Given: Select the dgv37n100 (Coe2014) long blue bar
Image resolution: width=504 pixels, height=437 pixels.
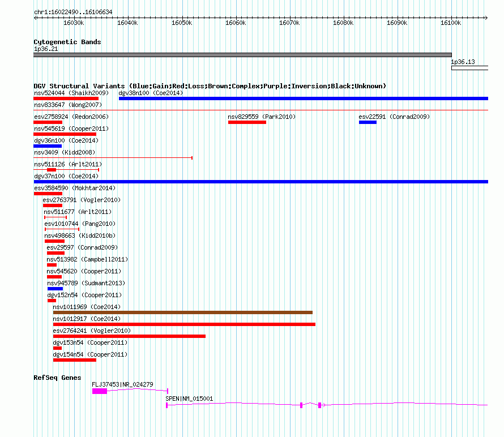Looking at the screenshot, I should click(x=261, y=182).
